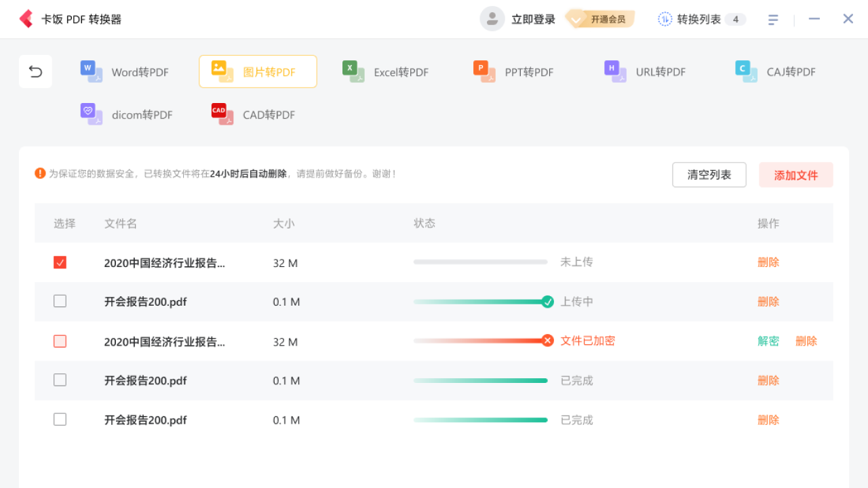The width and height of the screenshot is (868, 488).
Task: Stay on the 图片转PDF tab
Action: click(x=258, y=70)
